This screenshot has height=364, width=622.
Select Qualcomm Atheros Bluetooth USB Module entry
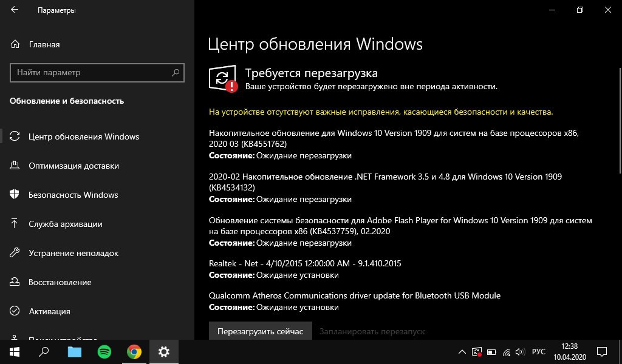(355, 301)
